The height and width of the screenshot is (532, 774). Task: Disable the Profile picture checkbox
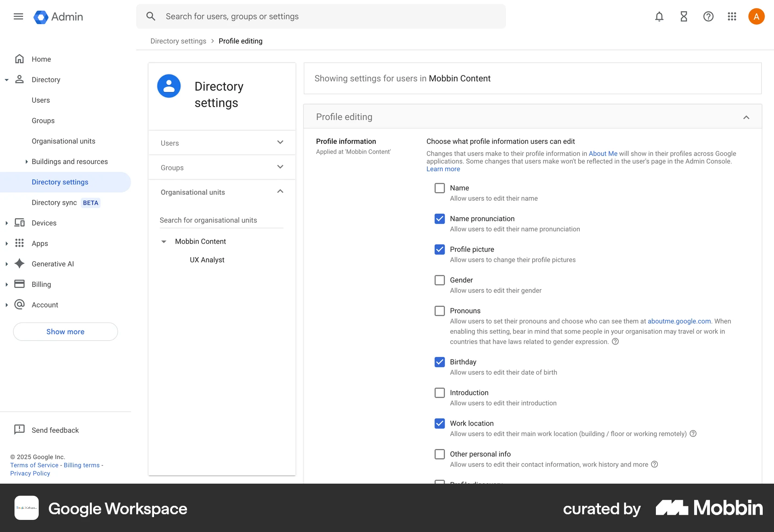pyautogui.click(x=439, y=249)
